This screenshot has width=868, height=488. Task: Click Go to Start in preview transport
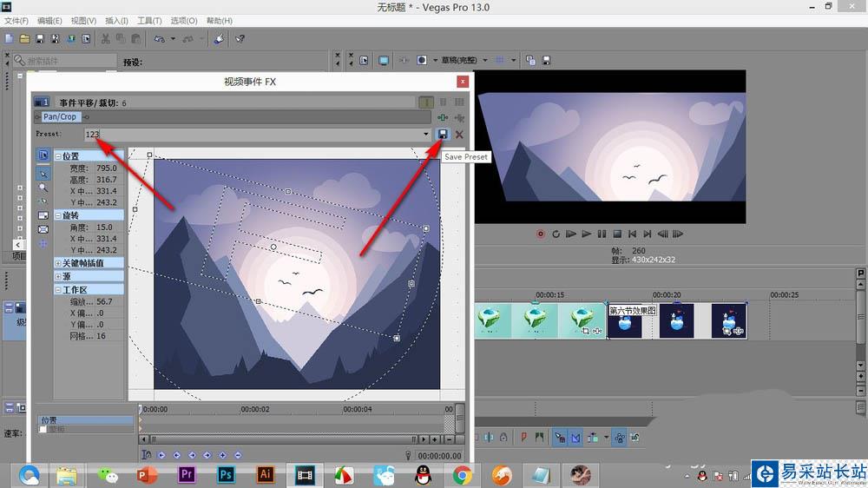pos(632,234)
